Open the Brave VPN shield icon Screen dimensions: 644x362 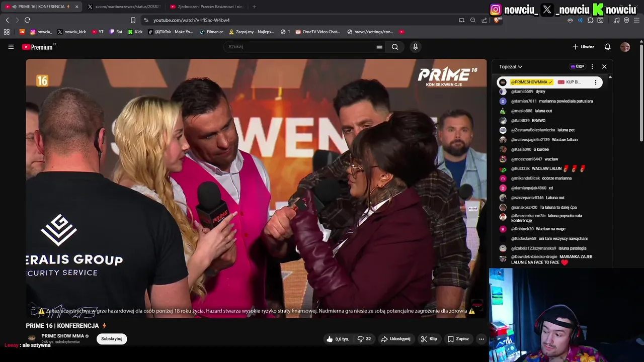point(626,20)
